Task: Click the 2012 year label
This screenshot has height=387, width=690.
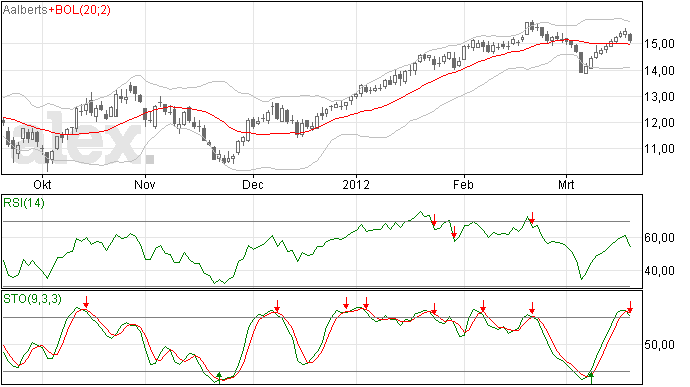Action: 356,184
